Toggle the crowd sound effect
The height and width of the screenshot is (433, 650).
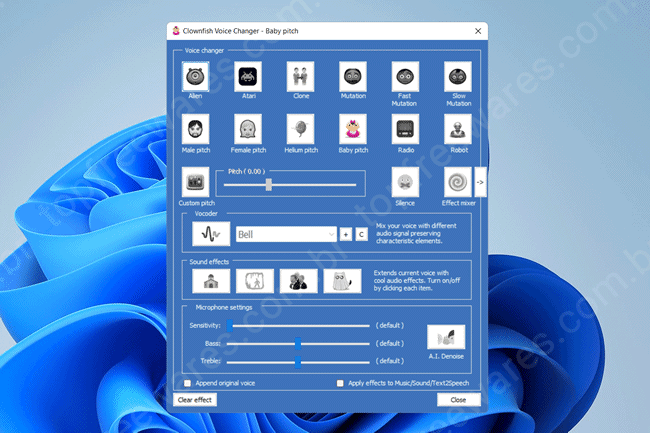(x=298, y=281)
